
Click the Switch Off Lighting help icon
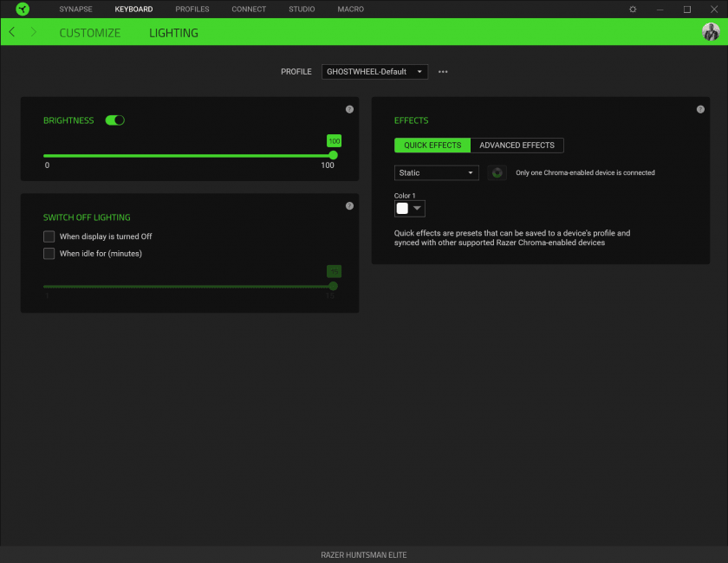coord(349,206)
